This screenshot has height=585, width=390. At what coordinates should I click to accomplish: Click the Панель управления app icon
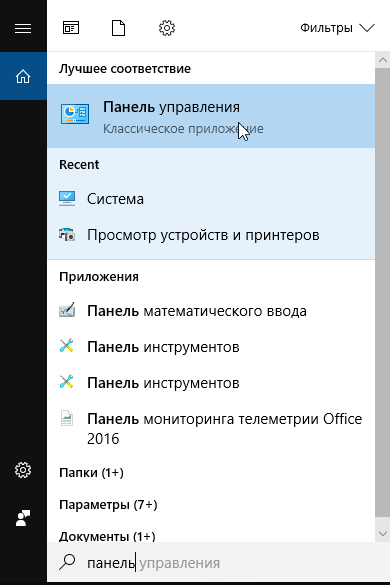75,114
